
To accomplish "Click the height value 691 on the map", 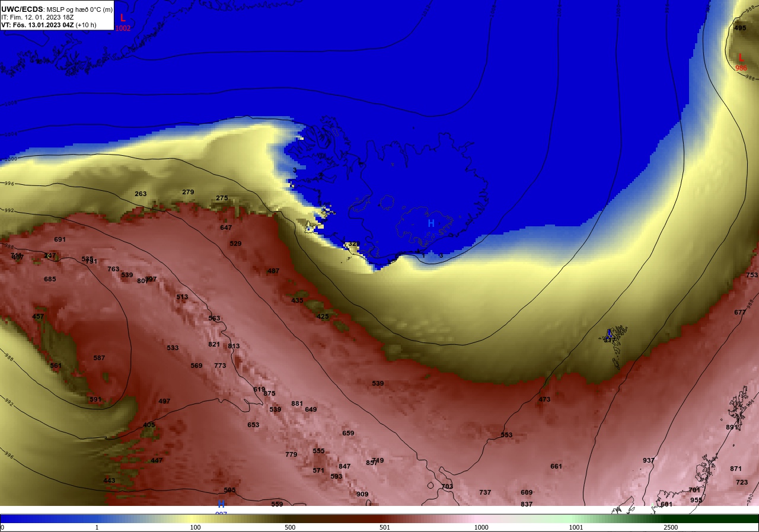I will tap(60, 240).
